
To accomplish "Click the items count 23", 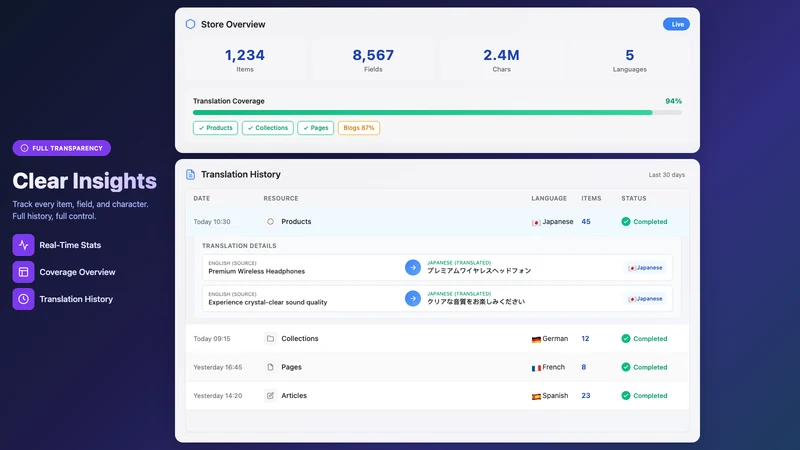I will 586,395.
